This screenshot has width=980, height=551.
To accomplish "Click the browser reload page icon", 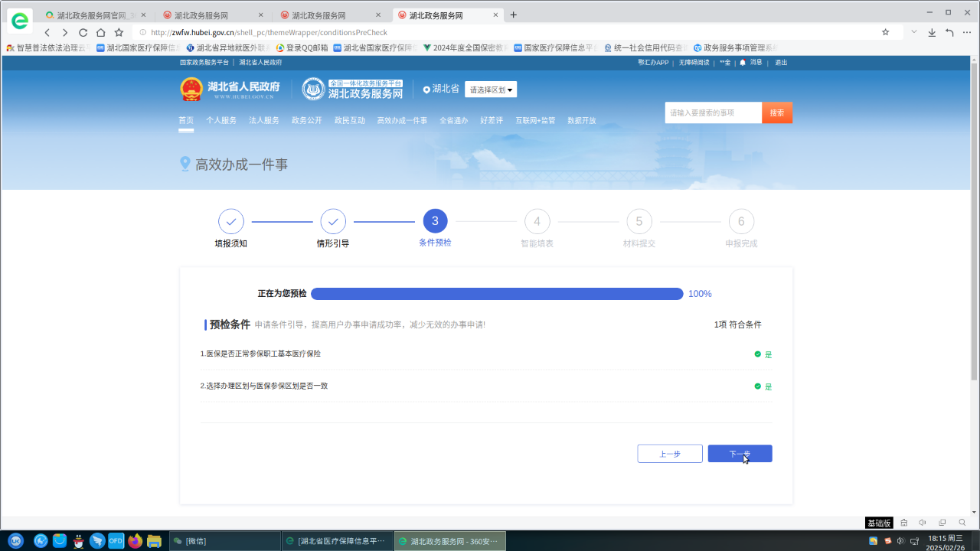I will tap(83, 32).
